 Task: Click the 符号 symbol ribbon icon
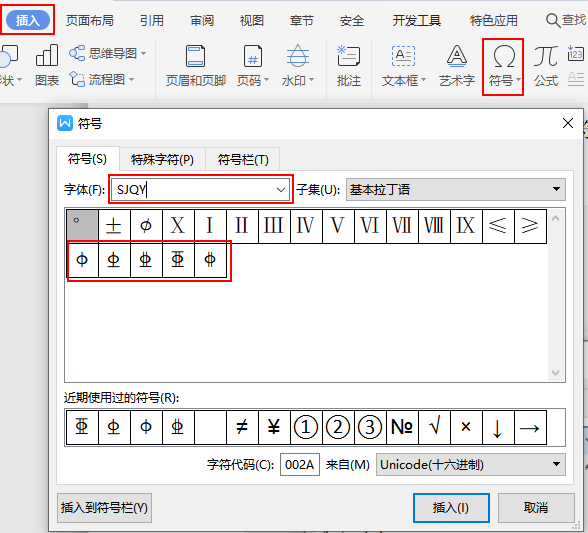504,56
